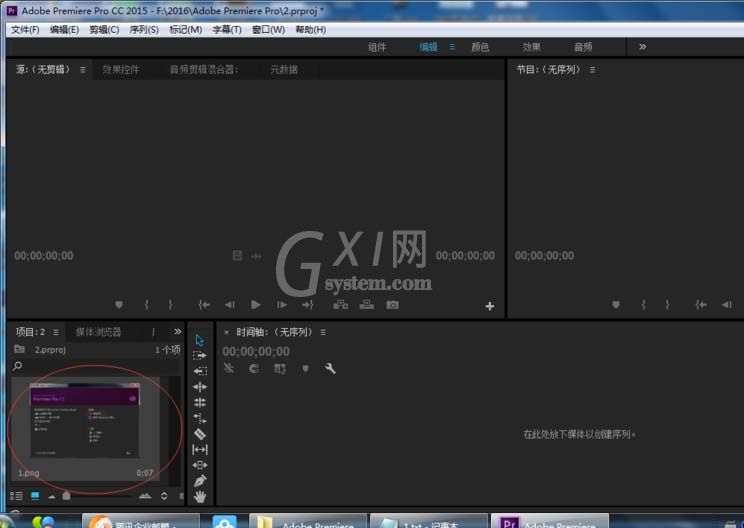
Task: Toggle Drag Audio Only in Source monitor
Action: point(256,256)
